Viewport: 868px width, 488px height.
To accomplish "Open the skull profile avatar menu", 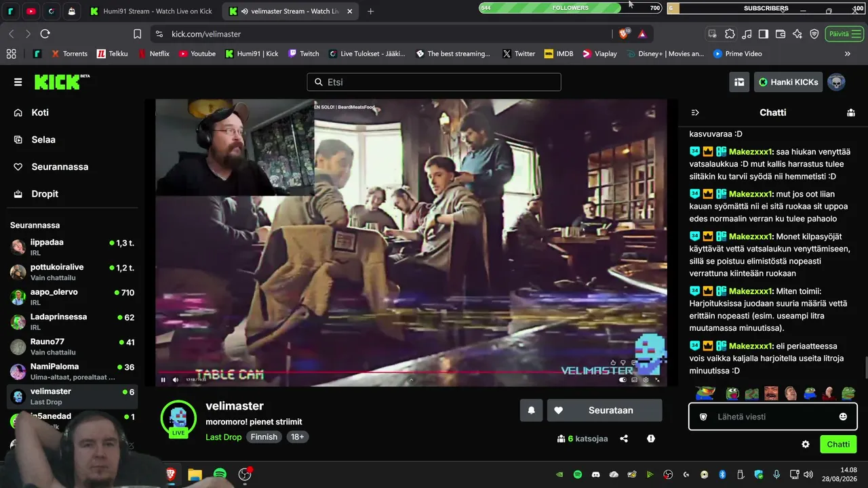I will pyautogui.click(x=836, y=82).
